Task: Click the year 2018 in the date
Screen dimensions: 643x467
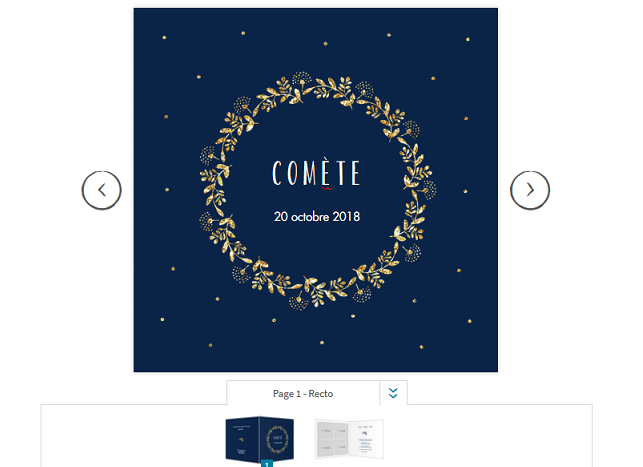Action: [346, 216]
